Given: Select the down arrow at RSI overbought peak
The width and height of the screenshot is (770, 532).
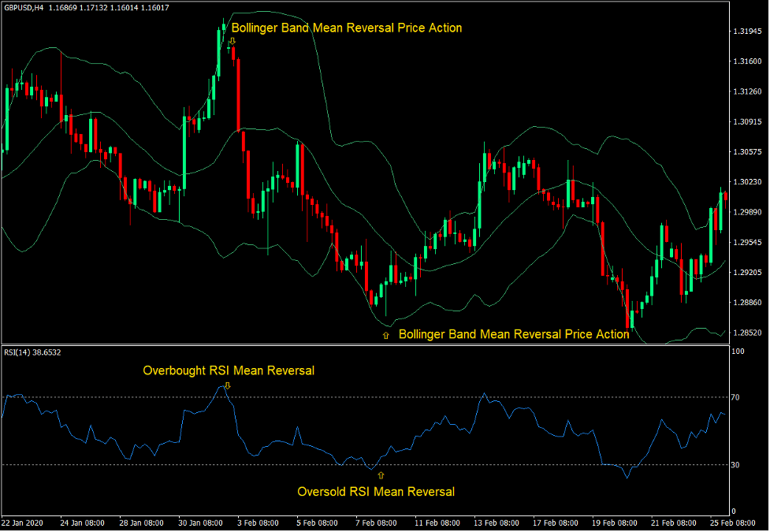Looking at the screenshot, I should [x=227, y=385].
